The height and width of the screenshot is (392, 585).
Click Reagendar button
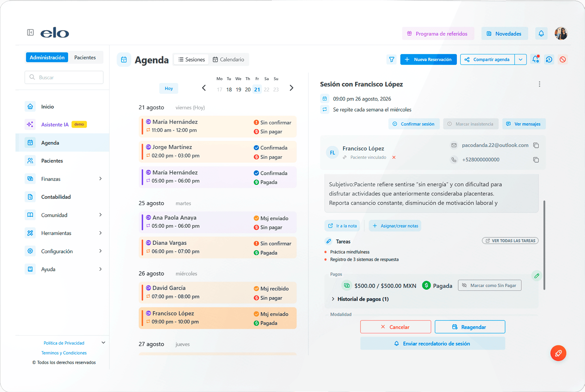(x=470, y=327)
